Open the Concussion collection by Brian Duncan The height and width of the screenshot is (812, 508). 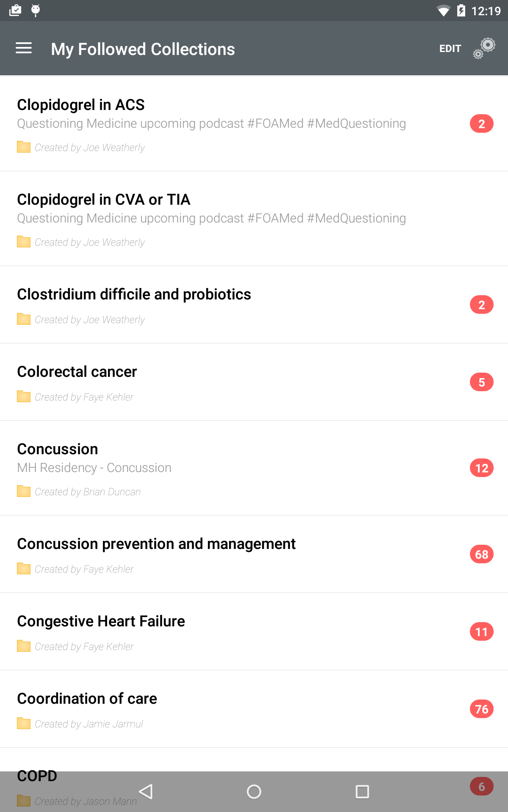[x=58, y=449]
